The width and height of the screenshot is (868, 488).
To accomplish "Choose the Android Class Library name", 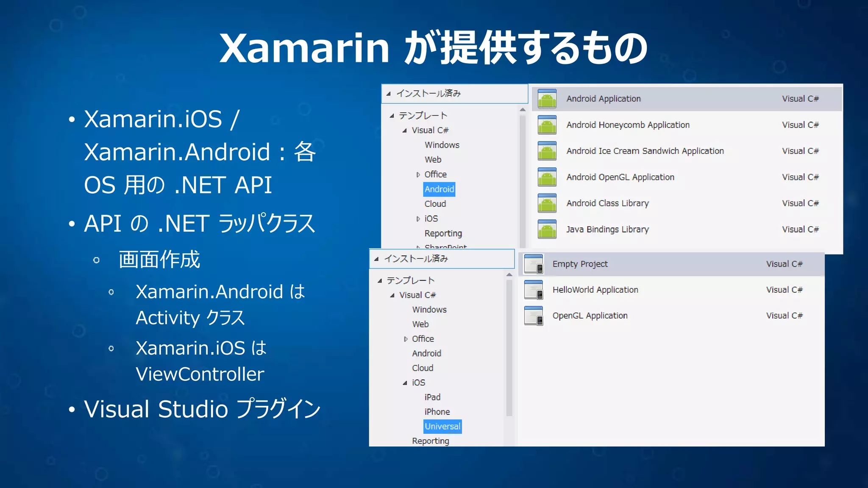I will [x=607, y=203].
